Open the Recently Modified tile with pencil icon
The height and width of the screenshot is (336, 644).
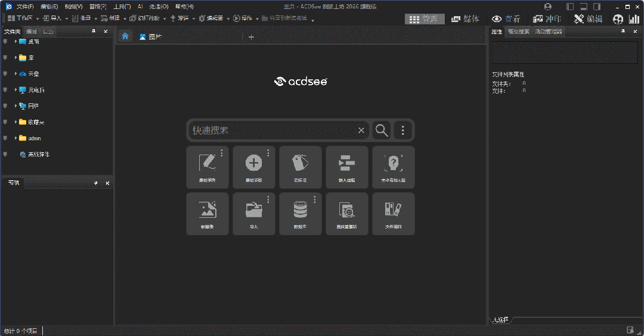point(208,167)
